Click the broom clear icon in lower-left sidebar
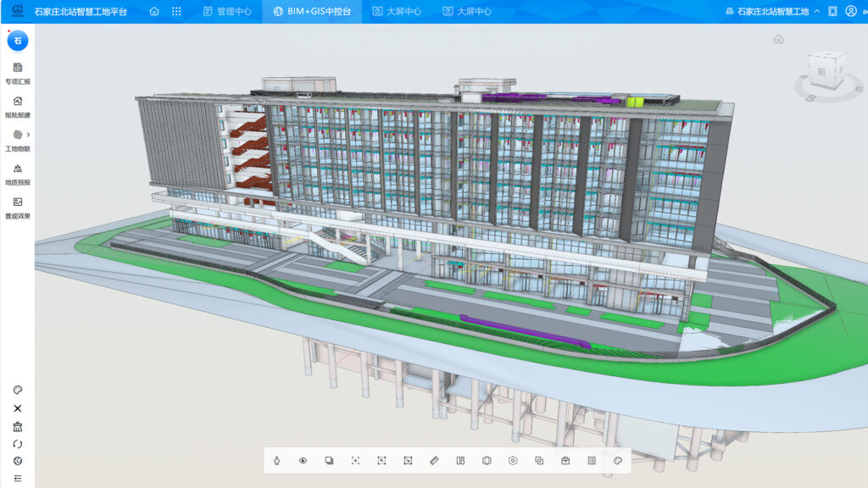 (17, 428)
